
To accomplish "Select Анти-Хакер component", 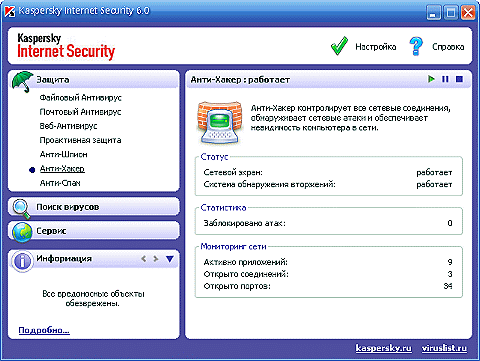I will pos(62,169).
